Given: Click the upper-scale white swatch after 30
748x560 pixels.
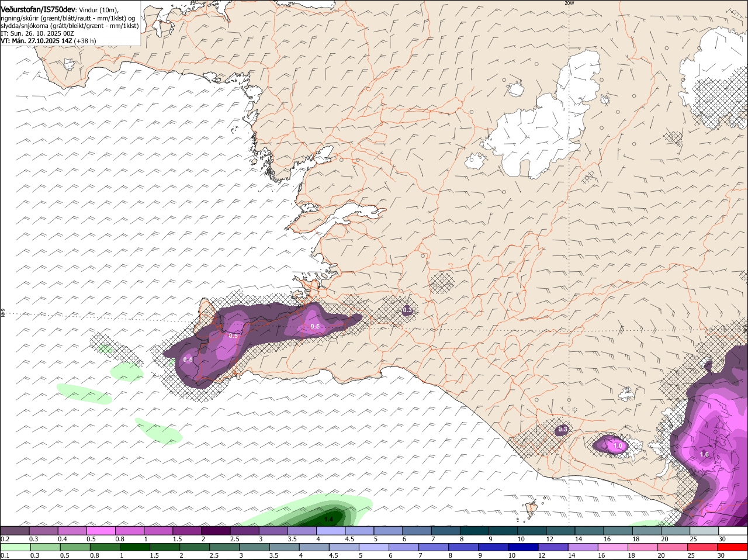Looking at the screenshot, I should pos(733,531).
